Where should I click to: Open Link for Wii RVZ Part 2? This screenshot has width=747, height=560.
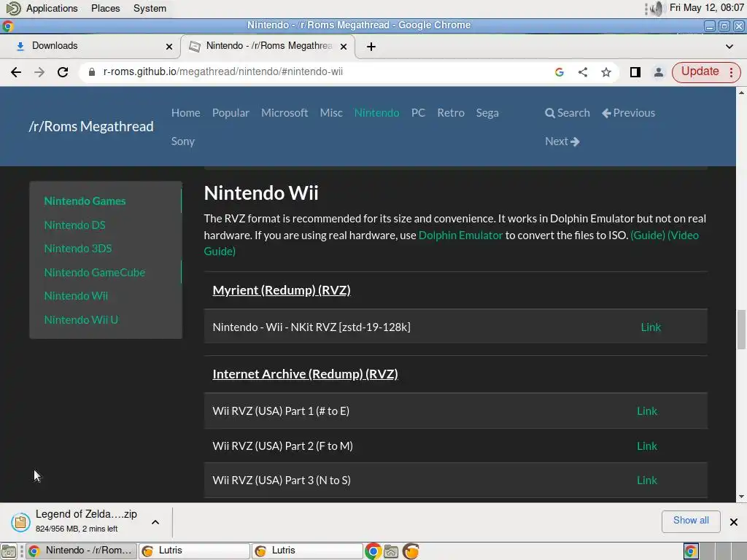(647, 446)
